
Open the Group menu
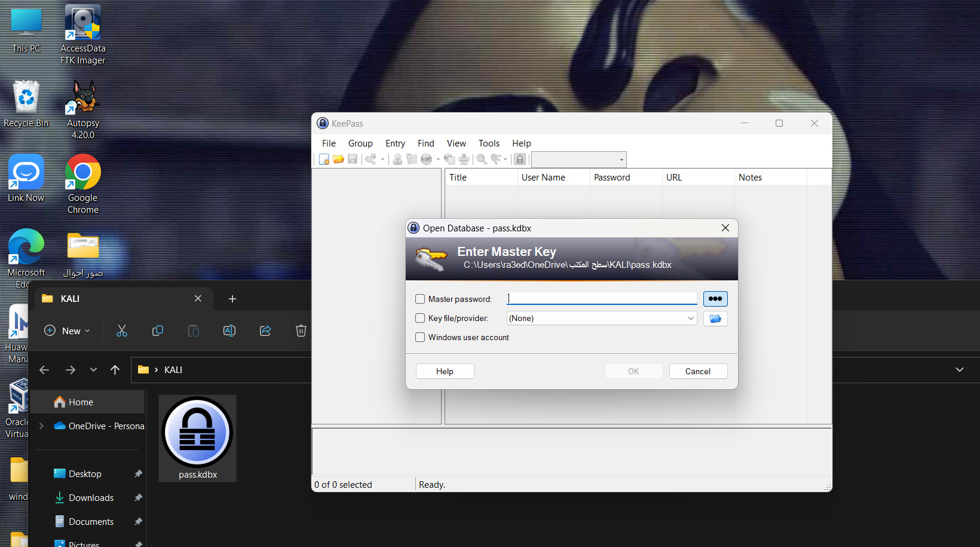360,143
